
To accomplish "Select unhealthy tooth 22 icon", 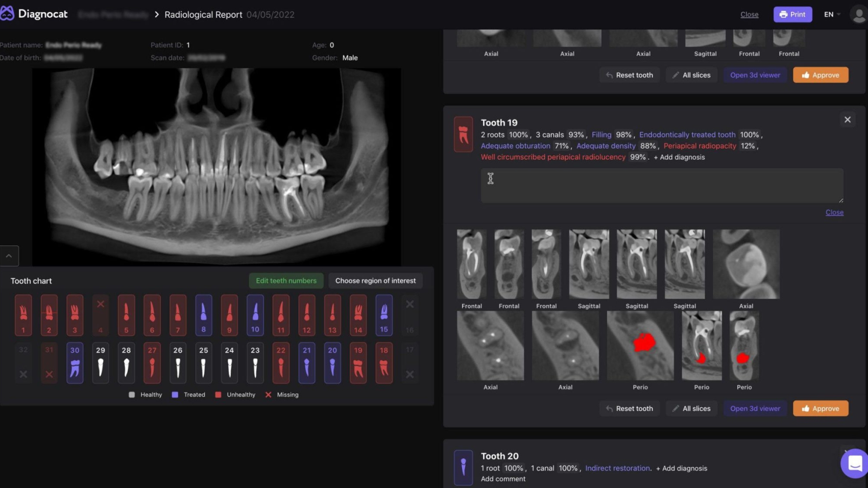I will [x=281, y=363].
